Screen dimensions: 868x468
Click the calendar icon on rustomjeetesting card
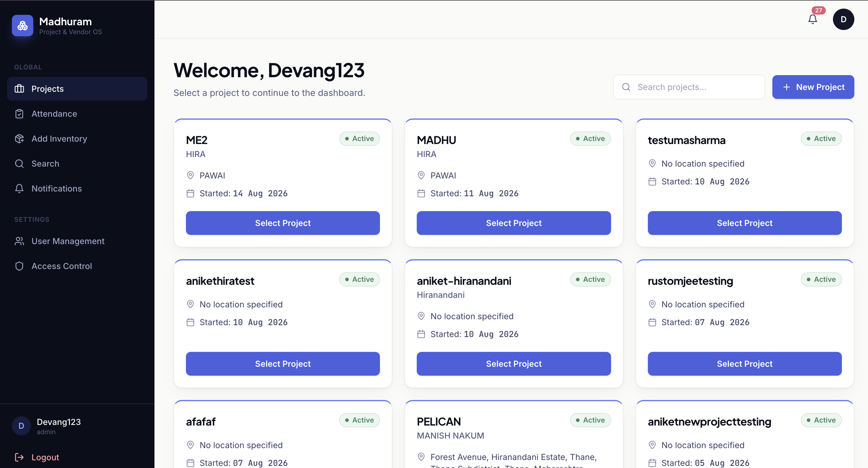[x=652, y=322]
